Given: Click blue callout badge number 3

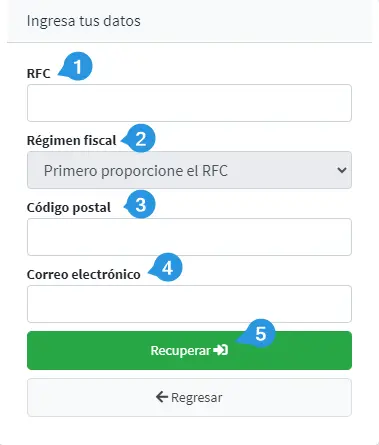Looking at the screenshot, I should [x=140, y=204].
